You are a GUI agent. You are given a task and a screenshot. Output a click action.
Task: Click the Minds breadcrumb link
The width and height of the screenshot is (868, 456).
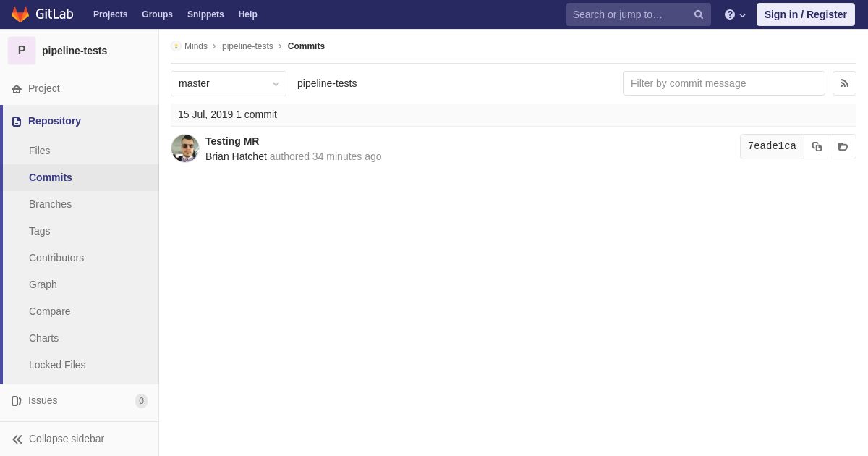pyautogui.click(x=196, y=46)
